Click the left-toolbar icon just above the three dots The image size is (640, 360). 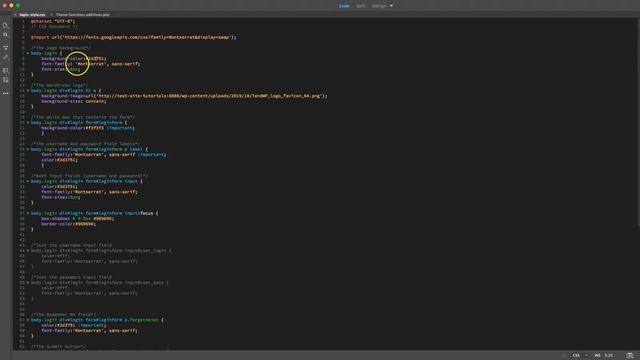coord(5,80)
